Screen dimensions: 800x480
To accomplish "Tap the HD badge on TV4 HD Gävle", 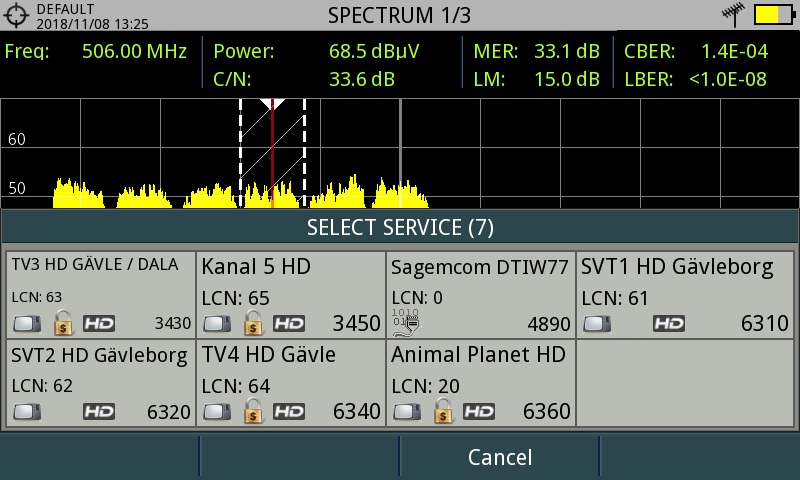I will (289, 412).
